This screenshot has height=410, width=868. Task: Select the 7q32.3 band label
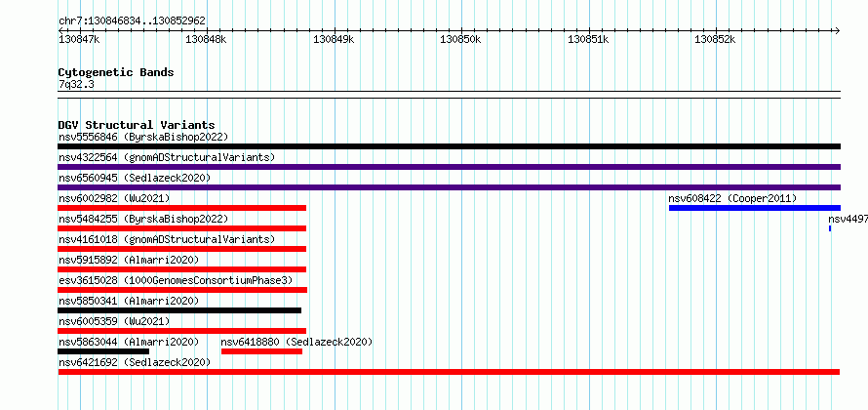tap(76, 84)
